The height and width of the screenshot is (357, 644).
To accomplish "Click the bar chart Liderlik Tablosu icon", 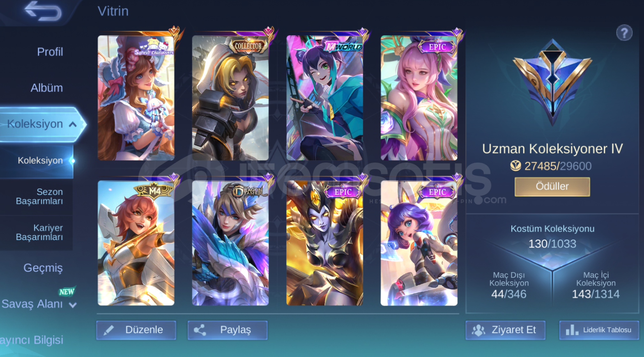I will pyautogui.click(x=572, y=330).
